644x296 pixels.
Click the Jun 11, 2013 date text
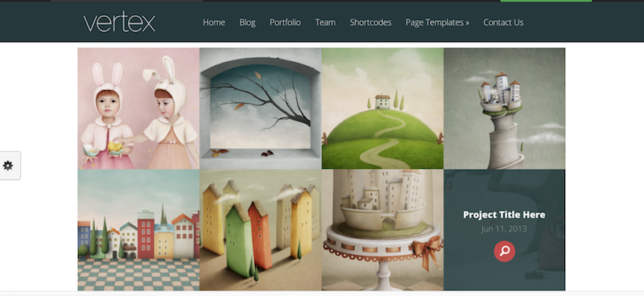pos(505,228)
